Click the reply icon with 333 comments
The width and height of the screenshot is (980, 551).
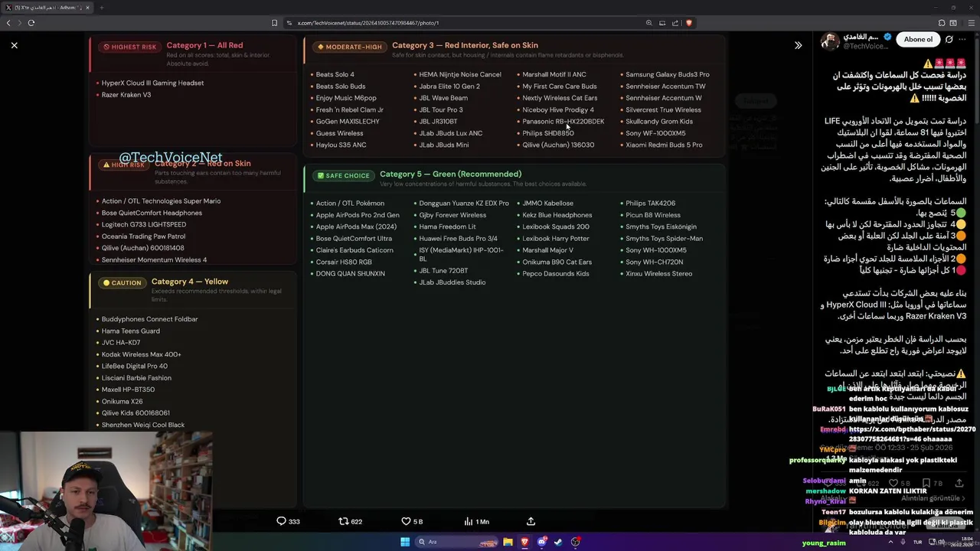click(x=281, y=521)
